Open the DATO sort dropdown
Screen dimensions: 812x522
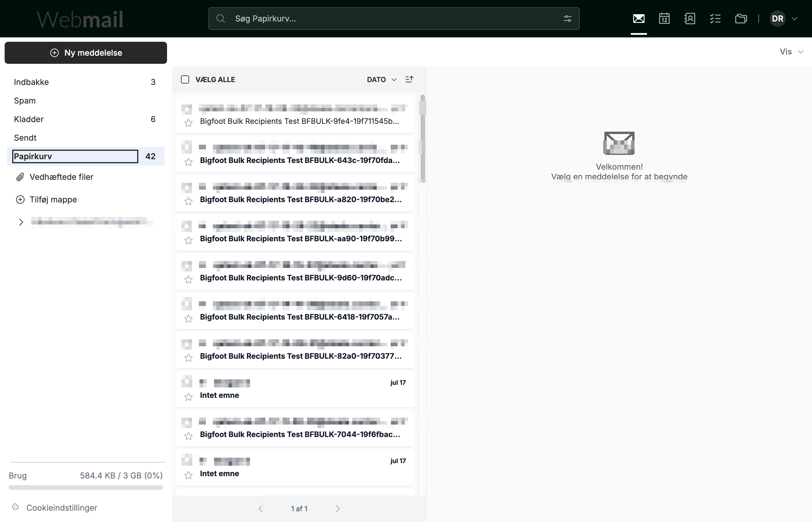382,79
